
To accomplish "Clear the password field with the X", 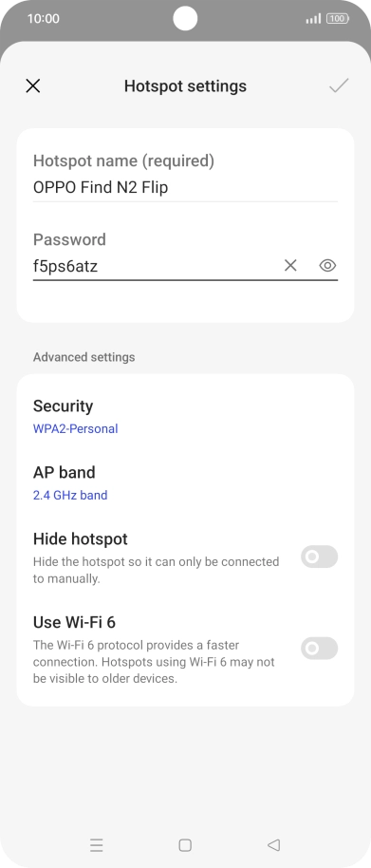I will coord(290,266).
